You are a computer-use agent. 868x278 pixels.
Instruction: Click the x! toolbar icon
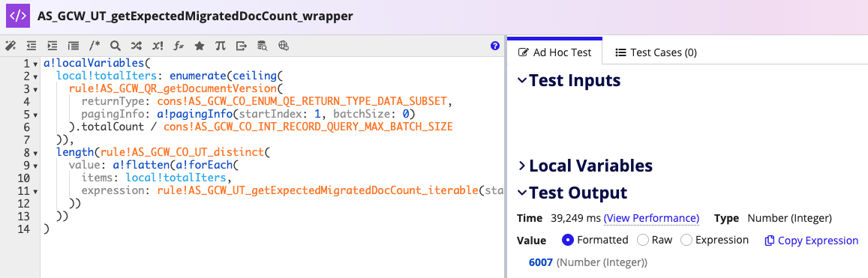click(x=158, y=46)
